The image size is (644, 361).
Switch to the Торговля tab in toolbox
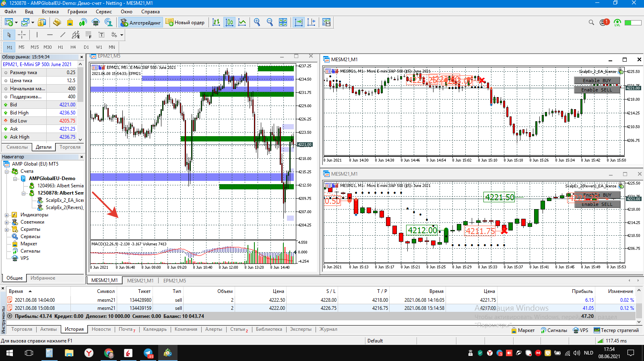(x=22, y=329)
